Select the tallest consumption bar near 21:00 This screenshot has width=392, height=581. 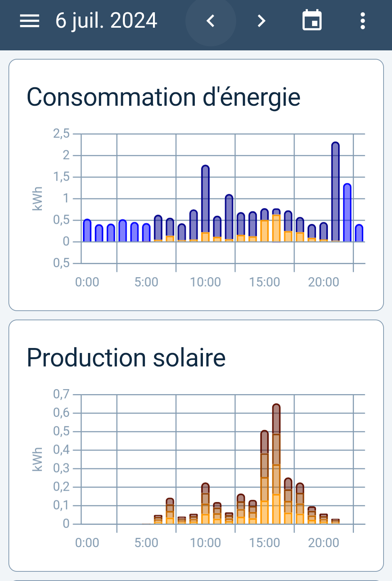[x=336, y=192]
